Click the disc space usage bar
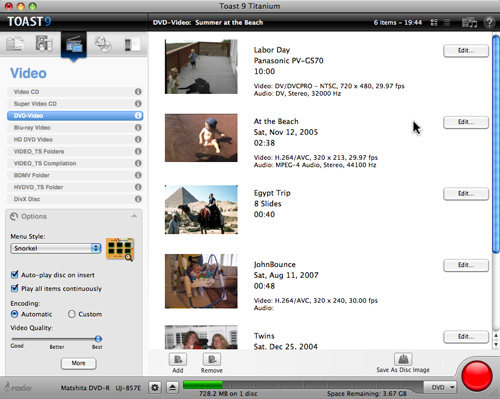This screenshot has width=500, height=399. tap(303, 385)
